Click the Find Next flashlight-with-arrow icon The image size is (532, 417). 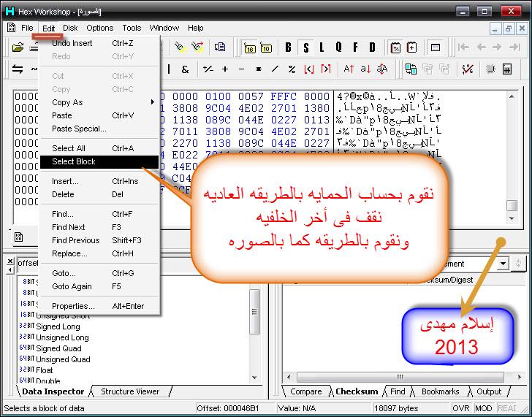[197, 47]
